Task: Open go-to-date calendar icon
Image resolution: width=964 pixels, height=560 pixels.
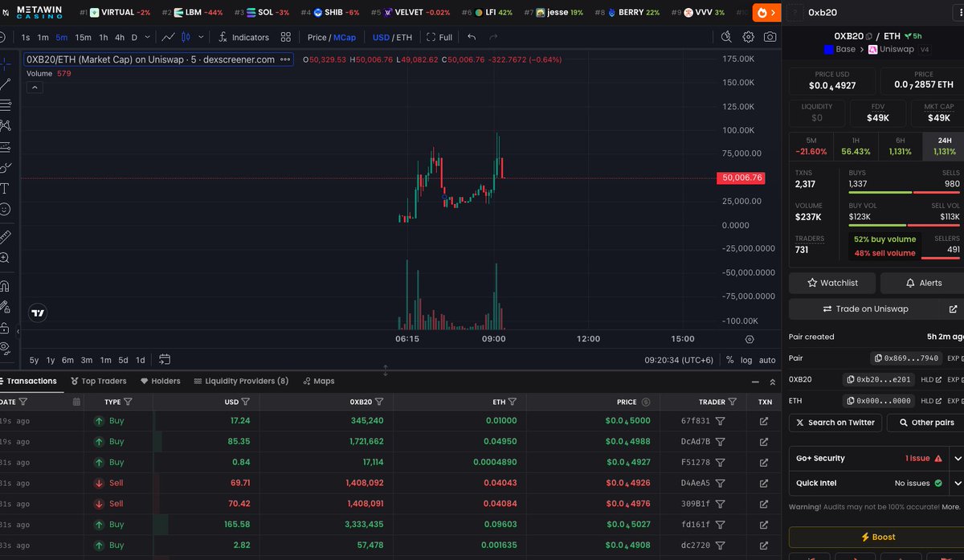Action: coord(165,359)
